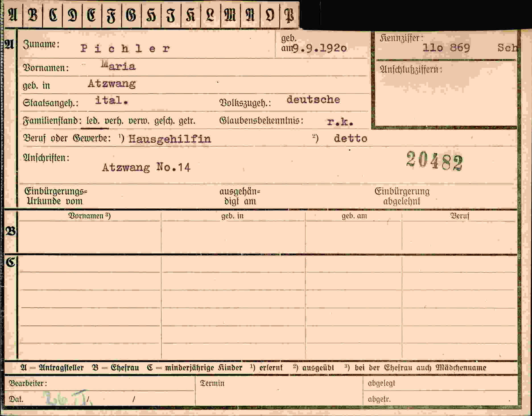Click the 'Beruf oder Gewerbe:' label
Viewport: 532px width, 416px height.
tap(67, 138)
